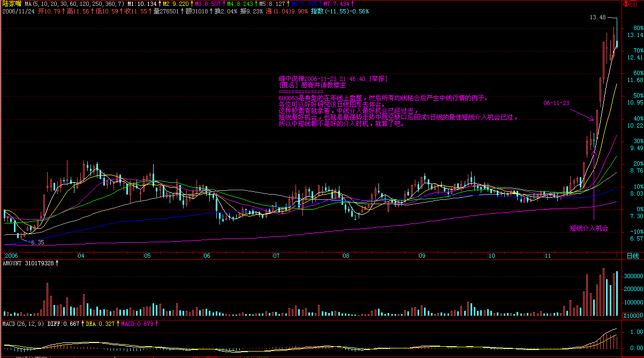Click the 6.35 low price label
The height and width of the screenshot is (358, 644).
tap(36, 243)
